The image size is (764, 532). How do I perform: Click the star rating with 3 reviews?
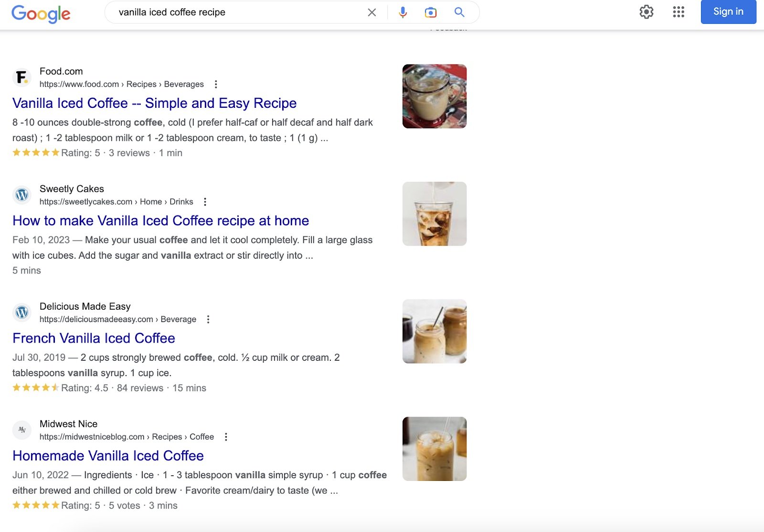(36, 153)
